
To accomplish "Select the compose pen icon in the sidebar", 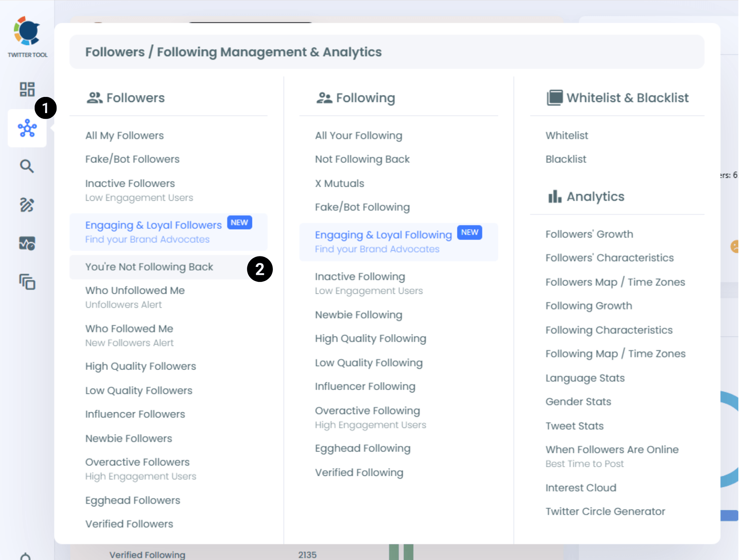I will pos(27,205).
